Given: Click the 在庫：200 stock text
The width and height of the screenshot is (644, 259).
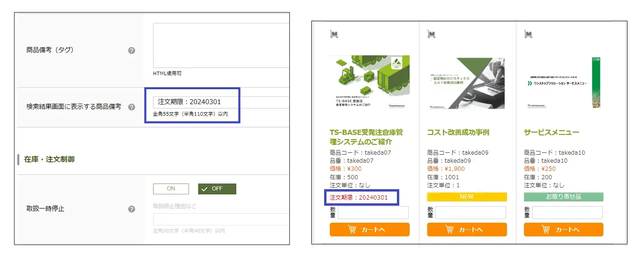Looking at the screenshot, I should [538, 177].
